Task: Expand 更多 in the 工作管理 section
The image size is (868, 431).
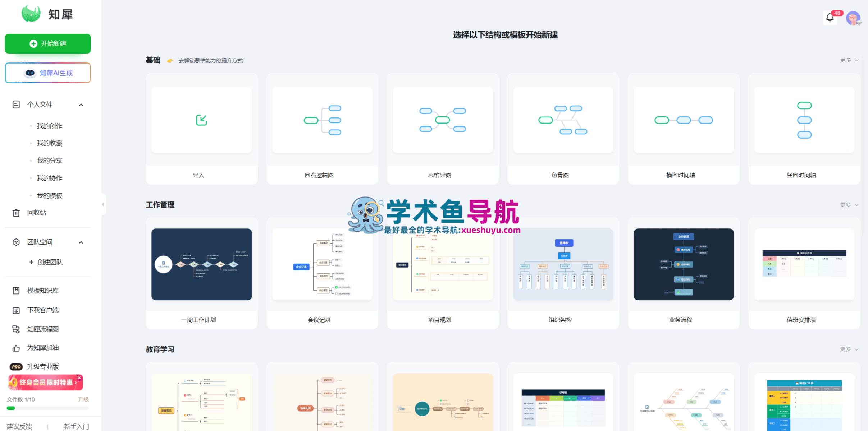Action: (849, 205)
